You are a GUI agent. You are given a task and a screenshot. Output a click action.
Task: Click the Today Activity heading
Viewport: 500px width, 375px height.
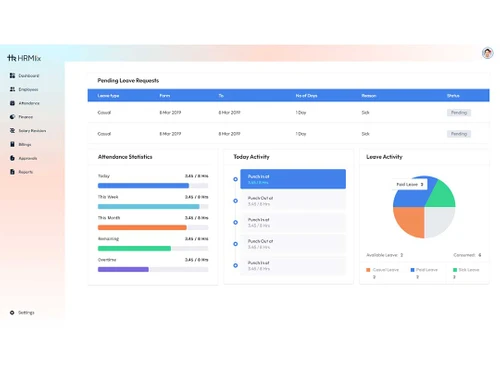pyautogui.click(x=251, y=157)
